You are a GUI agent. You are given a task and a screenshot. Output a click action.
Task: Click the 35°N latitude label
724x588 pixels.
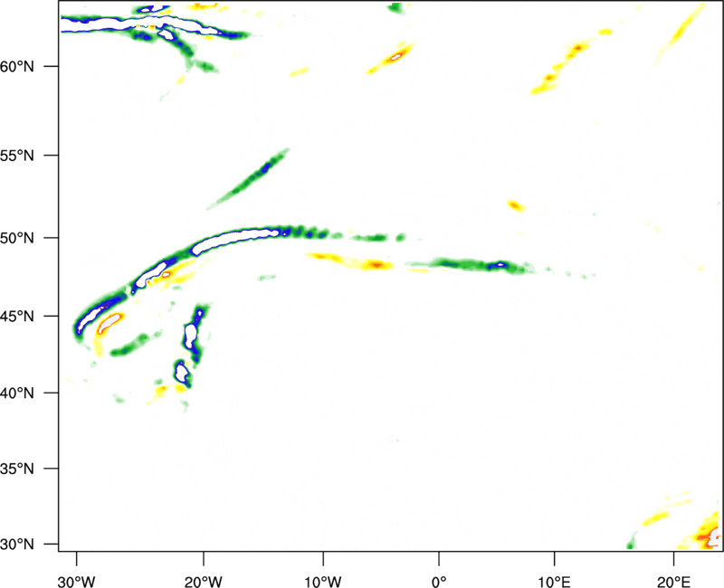pos(17,469)
